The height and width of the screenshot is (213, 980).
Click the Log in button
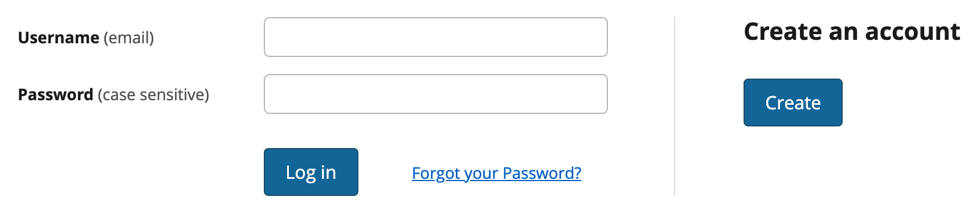tap(311, 172)
